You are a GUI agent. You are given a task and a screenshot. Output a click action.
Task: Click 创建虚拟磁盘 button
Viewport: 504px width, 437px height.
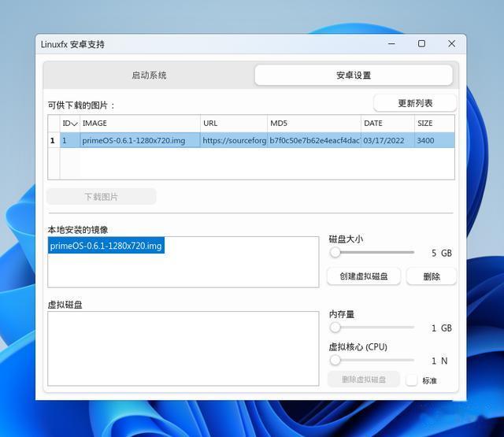pyautogui.click(x=364, y=276)
